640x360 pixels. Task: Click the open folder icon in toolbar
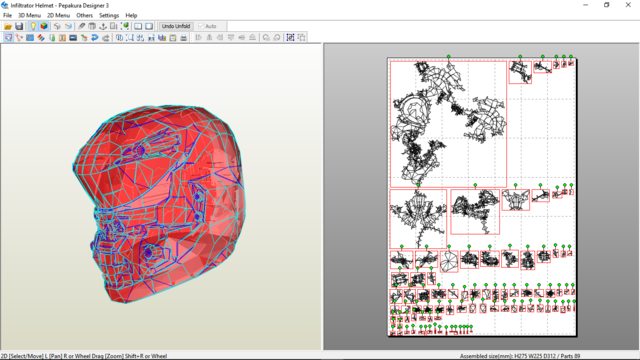[8, 27]
